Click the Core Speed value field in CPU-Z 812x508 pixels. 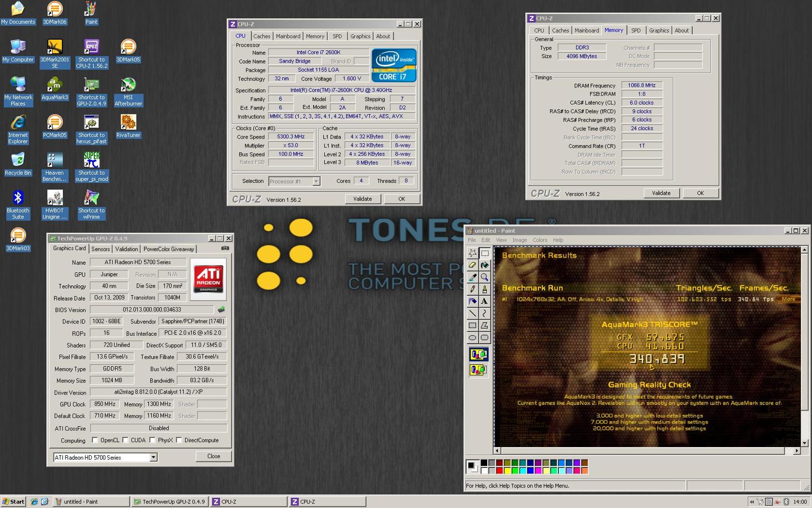tap(291, 137)
